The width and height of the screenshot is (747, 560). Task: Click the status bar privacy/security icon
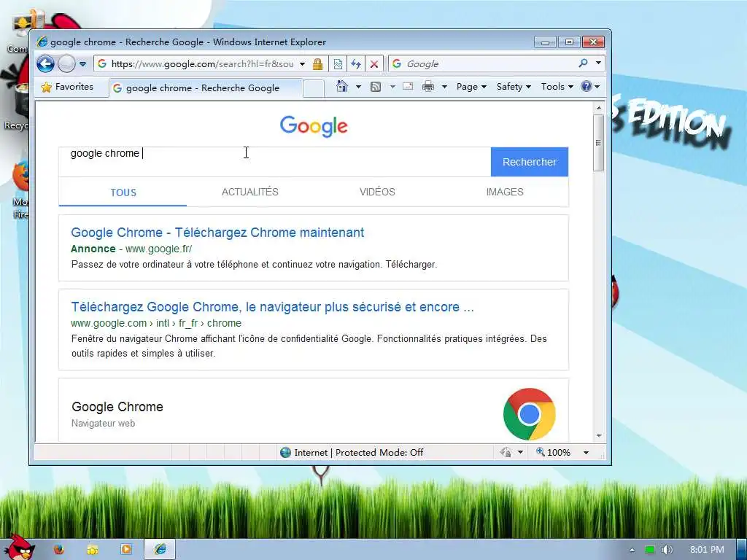point(506,452)
